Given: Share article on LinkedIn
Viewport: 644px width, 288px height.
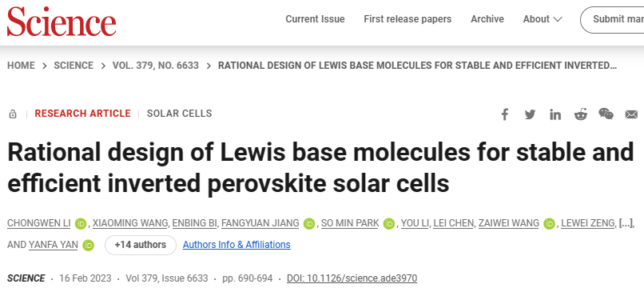Looking at the screenshot, I should (555, 114).
